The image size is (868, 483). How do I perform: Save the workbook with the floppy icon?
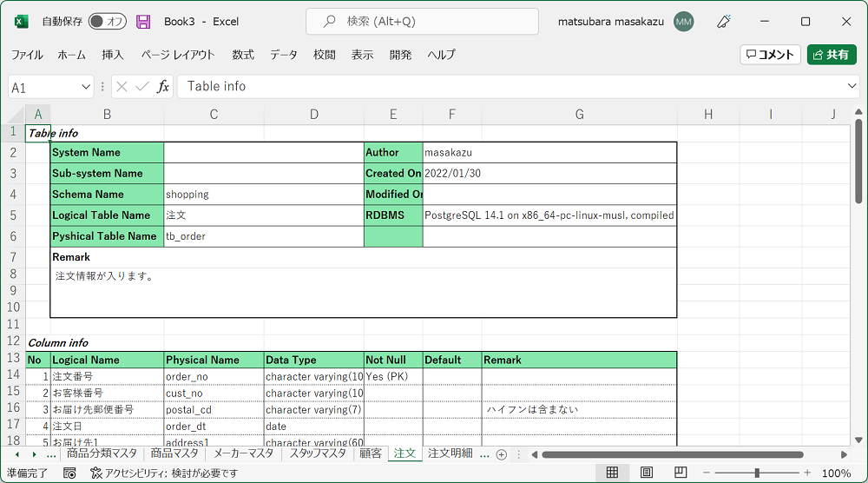point(143,22)
